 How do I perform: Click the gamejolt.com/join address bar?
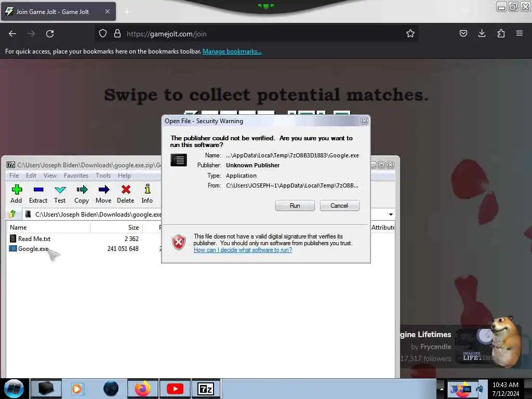coord(256,34)
